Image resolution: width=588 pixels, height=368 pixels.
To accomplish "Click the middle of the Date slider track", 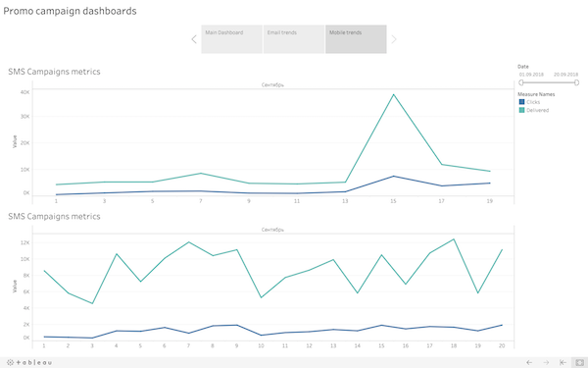I will pyautogui.click(x=549, y=82).
